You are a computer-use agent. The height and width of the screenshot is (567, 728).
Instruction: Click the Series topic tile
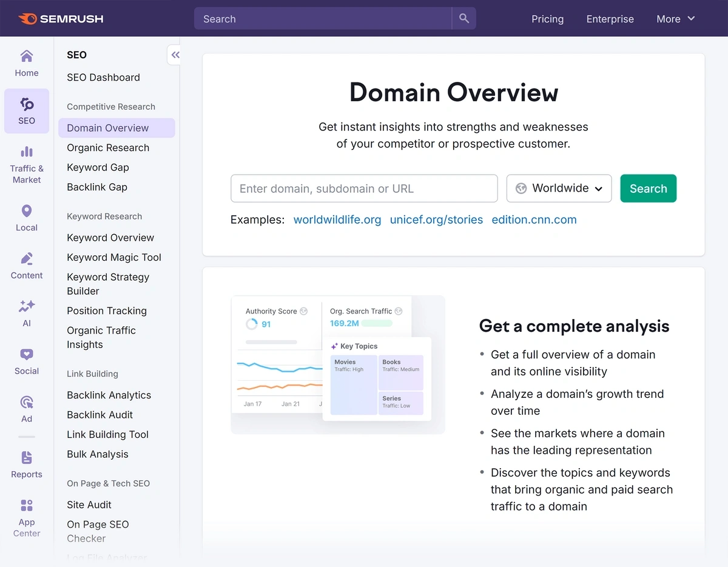[x=401, y=403]
